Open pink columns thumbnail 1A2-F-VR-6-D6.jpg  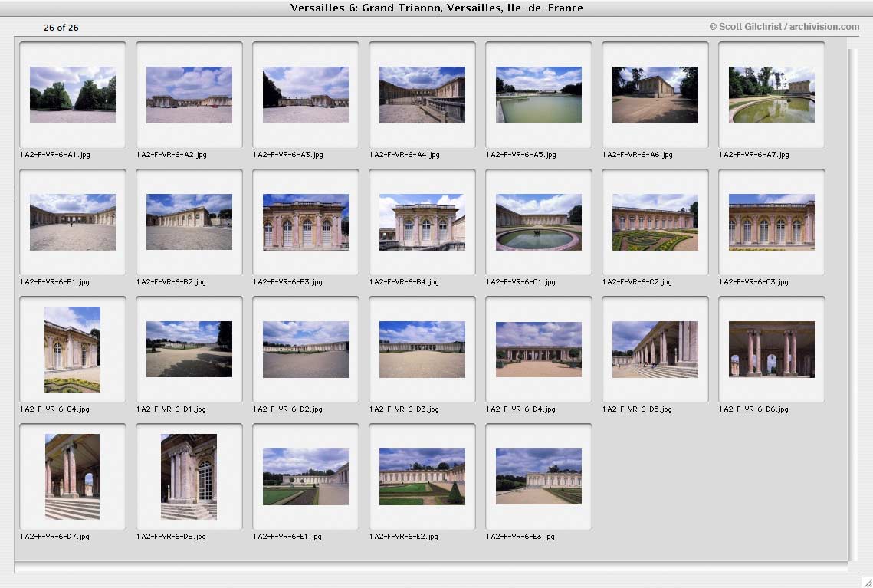772,349
